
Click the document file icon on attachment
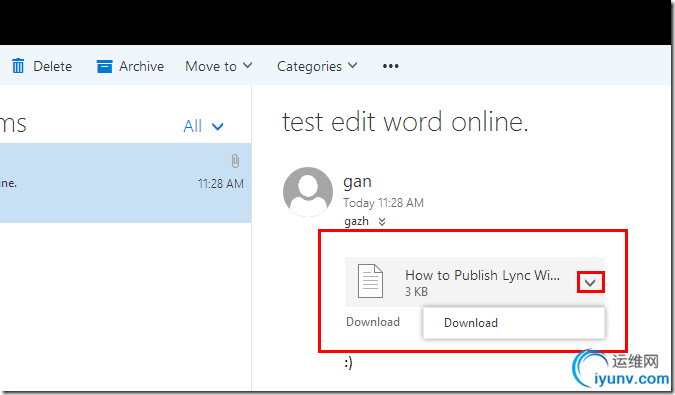(370, 281)
